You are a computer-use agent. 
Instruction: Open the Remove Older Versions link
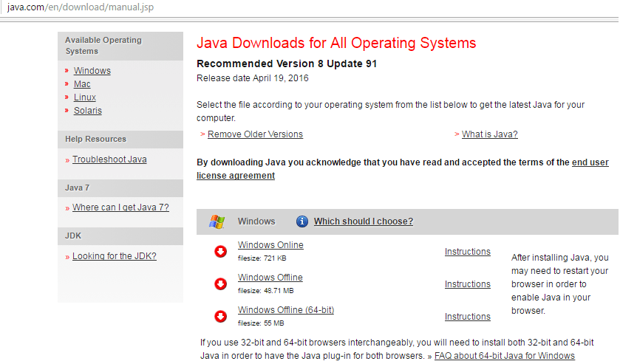(x=255, y=134)
